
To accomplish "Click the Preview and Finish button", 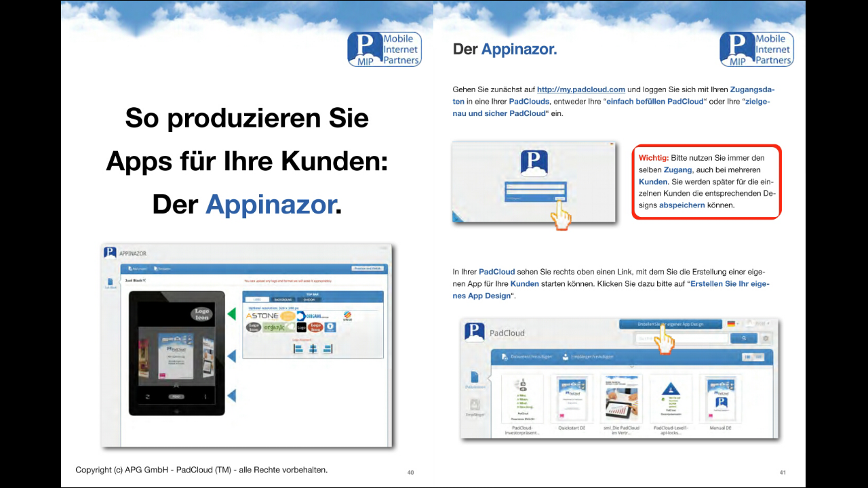I will tap(368, 269).
